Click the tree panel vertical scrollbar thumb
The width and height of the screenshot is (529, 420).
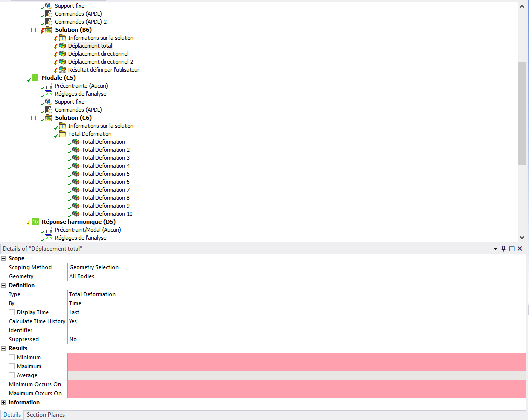(522, 113)
